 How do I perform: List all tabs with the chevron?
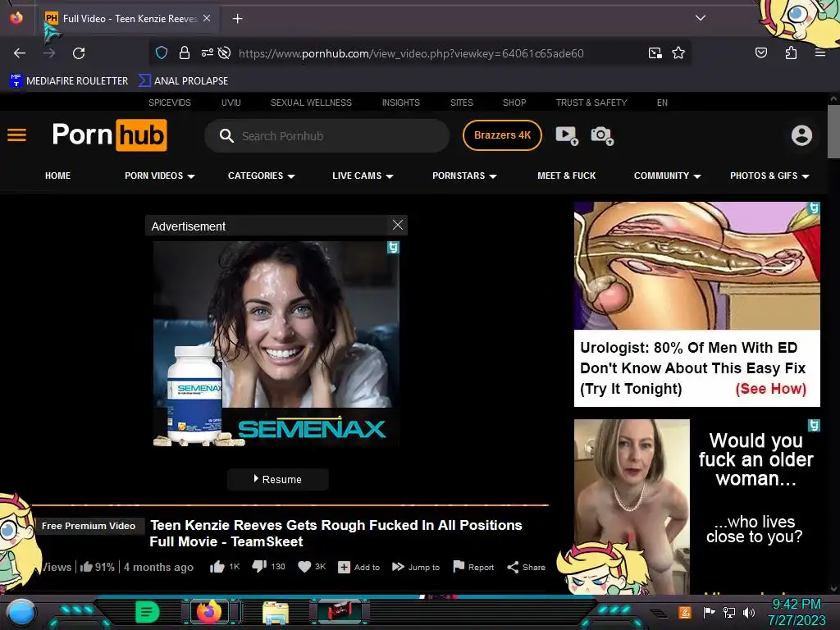[x=701, y=18]
